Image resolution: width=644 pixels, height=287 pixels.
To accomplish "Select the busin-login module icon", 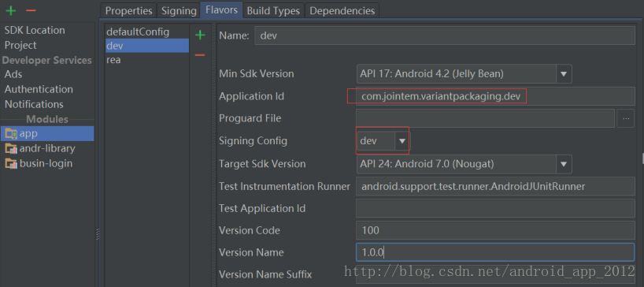I will coord(11,163).
